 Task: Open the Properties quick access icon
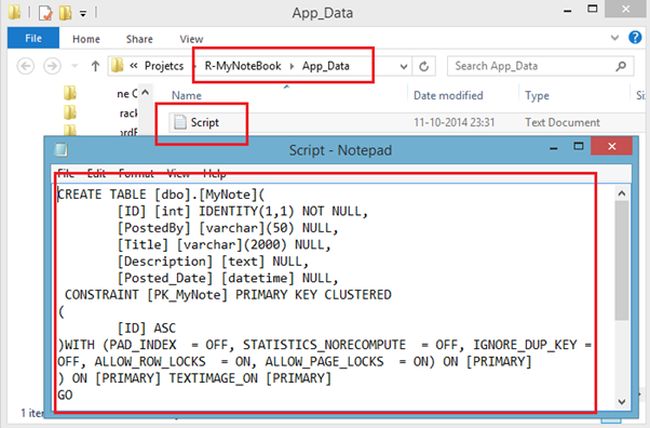click(x=45, y=12)
